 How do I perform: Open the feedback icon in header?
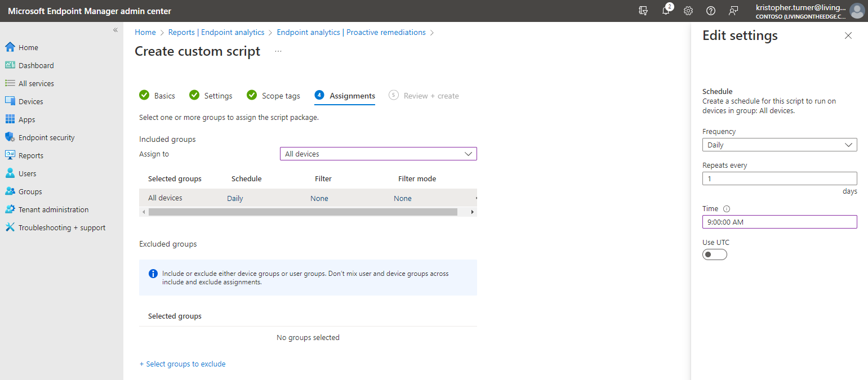733,11
